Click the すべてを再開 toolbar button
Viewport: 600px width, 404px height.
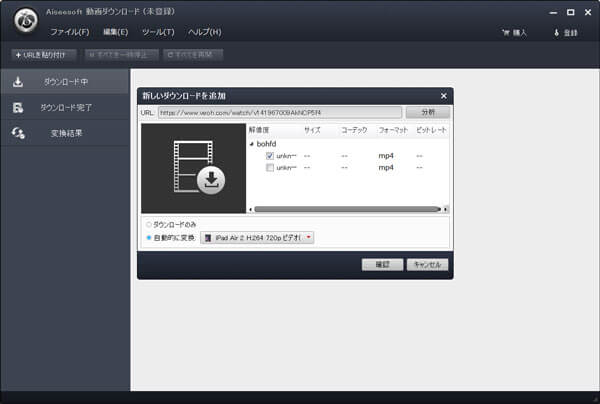[x=193, y=55]
